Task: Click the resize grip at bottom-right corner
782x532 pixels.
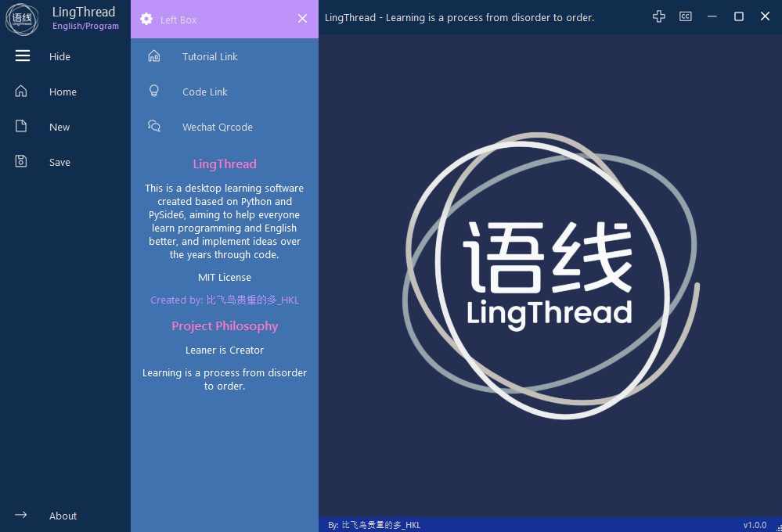Action: click(x=779, y=528)
